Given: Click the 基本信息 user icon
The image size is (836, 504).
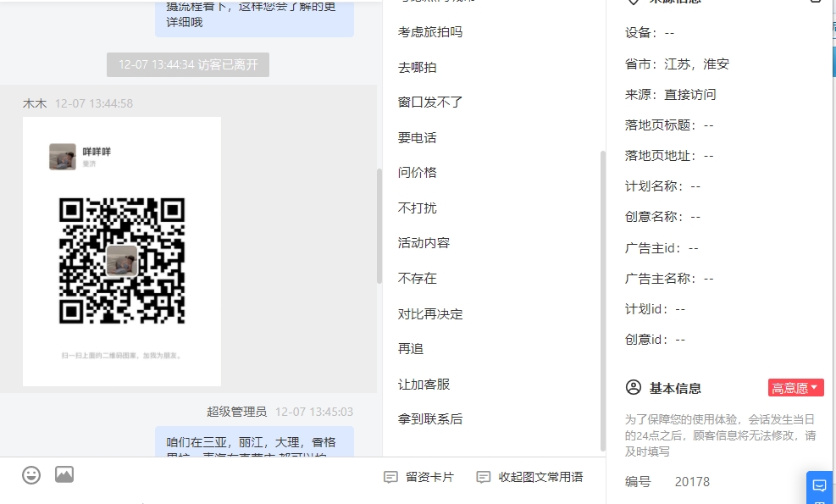Looking at the screenshot, I should pos(634,387).
